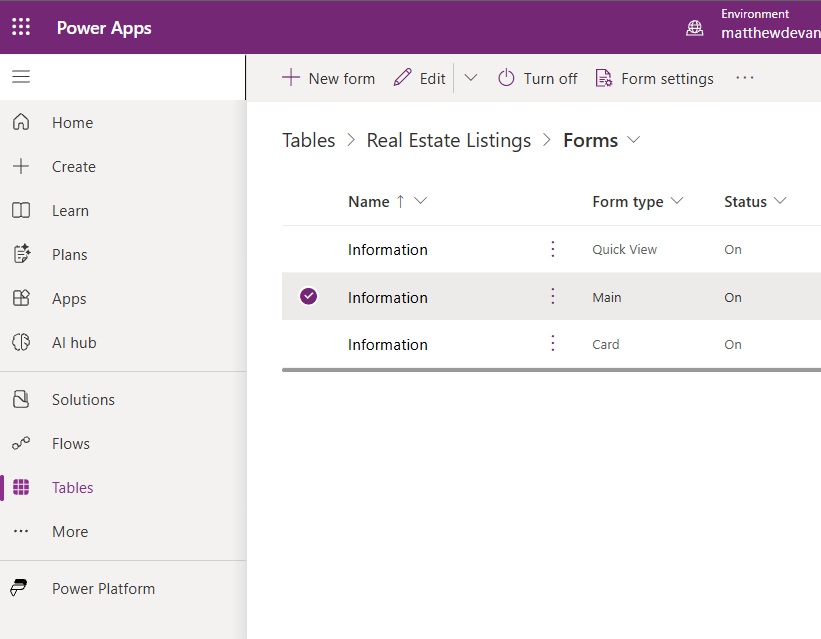Open the Forms breadcrumb dropdown chevron
Viewport: 821px width, 639px height.
click(x=633, y=140)
